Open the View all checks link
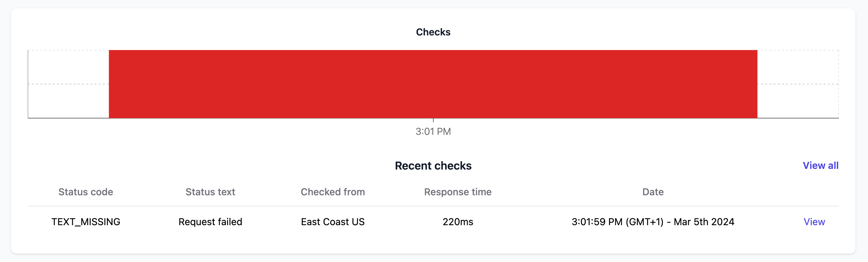868x262 pixels. [820, 165]
